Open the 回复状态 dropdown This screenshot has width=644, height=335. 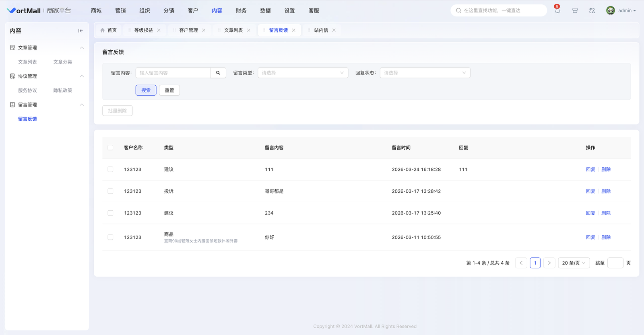pyautogui.click(x=425, y=73)
